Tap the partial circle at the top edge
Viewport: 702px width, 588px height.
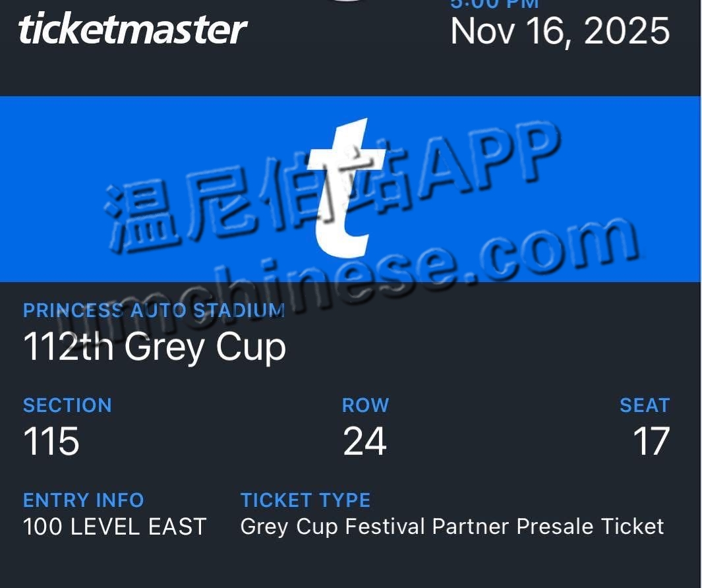pyautogui.click(x=349, y=2)
